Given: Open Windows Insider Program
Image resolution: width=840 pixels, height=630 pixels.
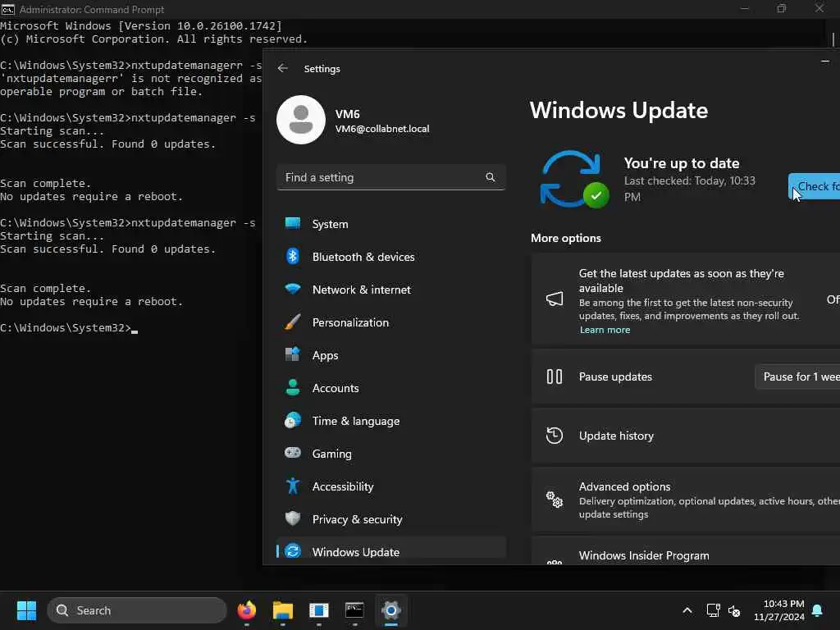Looking at the screenshot, I should tap(686, 552).
